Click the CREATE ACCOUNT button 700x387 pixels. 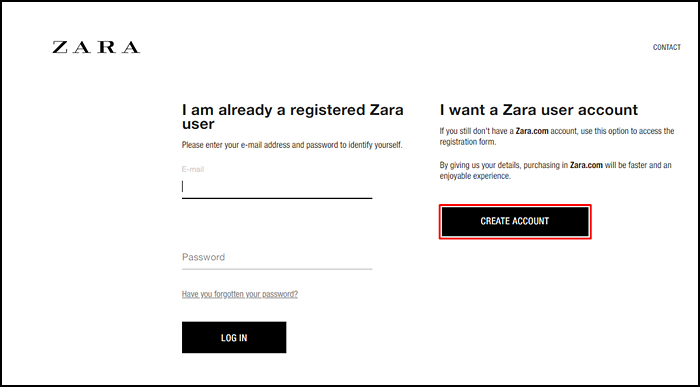(515, 221)
